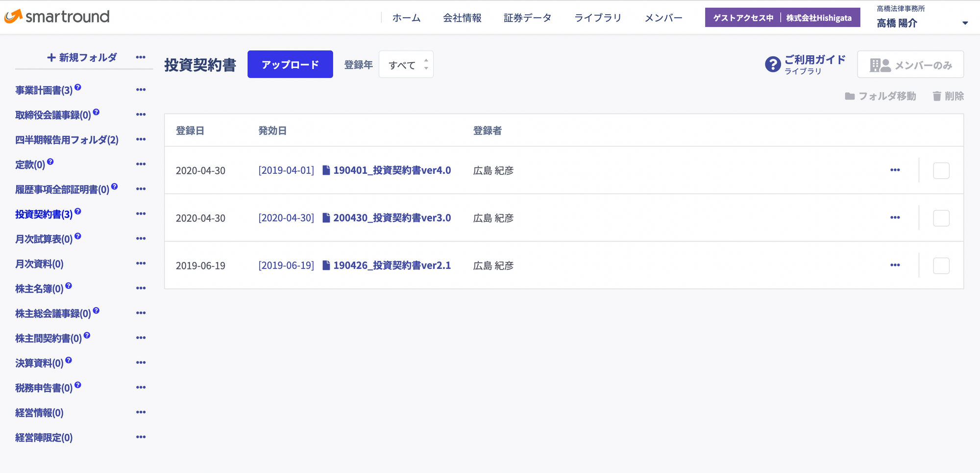This screenshot has height=473, width=980.
Task: Open the file 200430_投資契約書ver3.0
Action: [387, 218]
